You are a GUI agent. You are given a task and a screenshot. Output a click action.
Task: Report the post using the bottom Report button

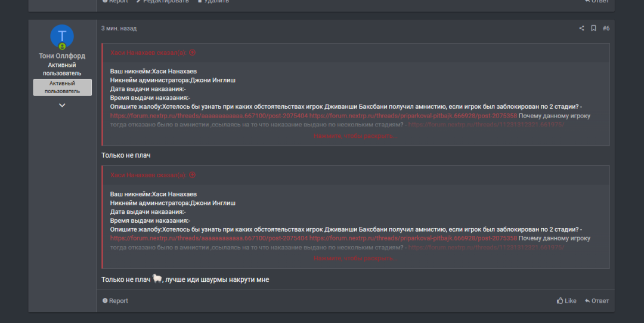115,301
